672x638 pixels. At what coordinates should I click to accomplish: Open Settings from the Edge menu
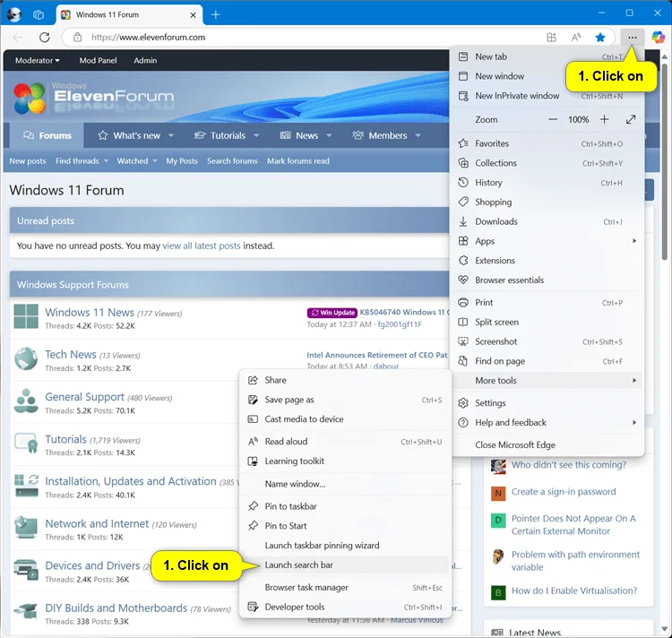pos(547,402)
